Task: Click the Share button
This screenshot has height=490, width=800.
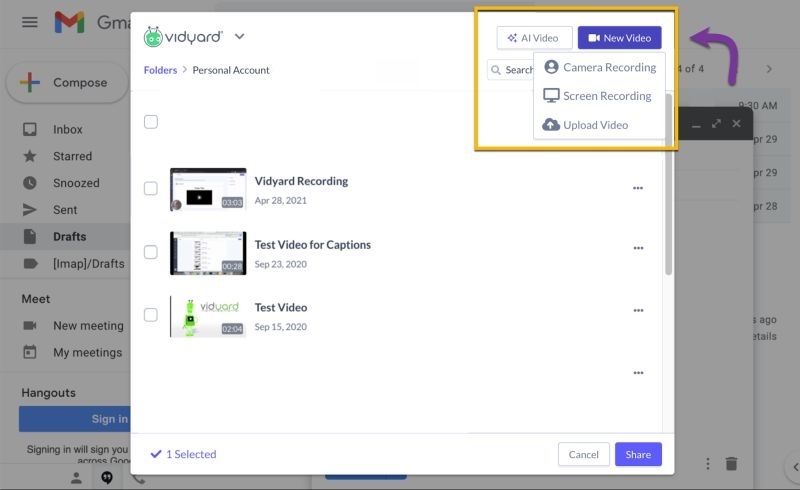Action: 638,454
